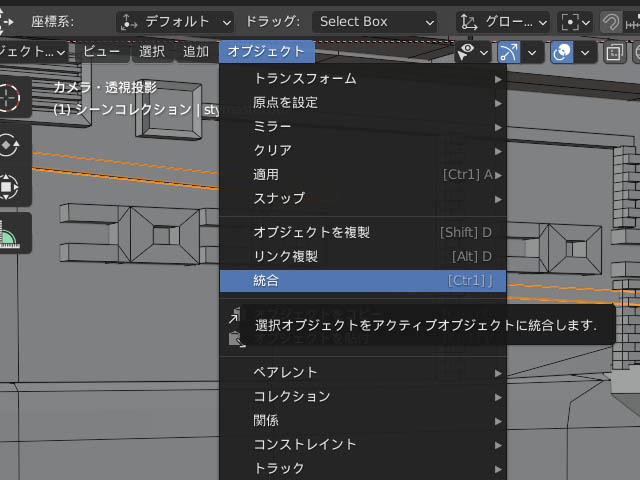Click the カメラ・透視投影 viewport label
This screenshot has width=640, height=480.
pyautogui.click(x=105, y=87)
